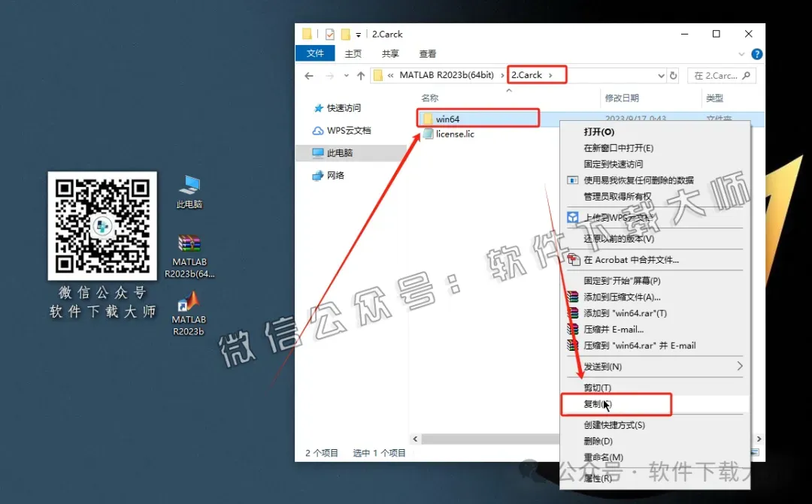Choose 剪切(T) in context menu
Screen dimensions: 812x504
(655, 388)
